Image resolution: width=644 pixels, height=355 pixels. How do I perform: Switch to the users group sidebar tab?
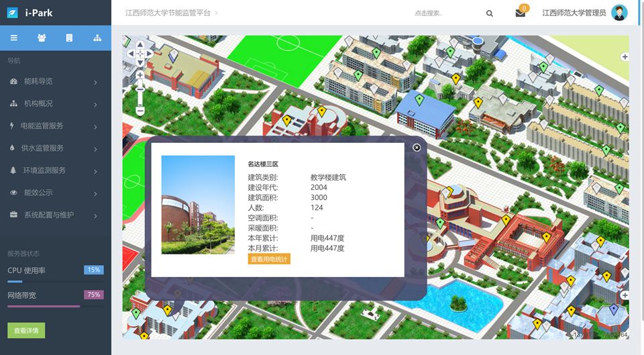click(42, 38)
